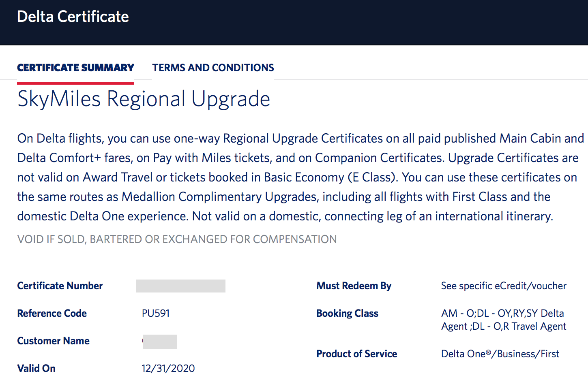The width and height of the screenshot is (588, 380).
Task: Click the Delta Certificate header title
Action: click(x=73, y=17)
